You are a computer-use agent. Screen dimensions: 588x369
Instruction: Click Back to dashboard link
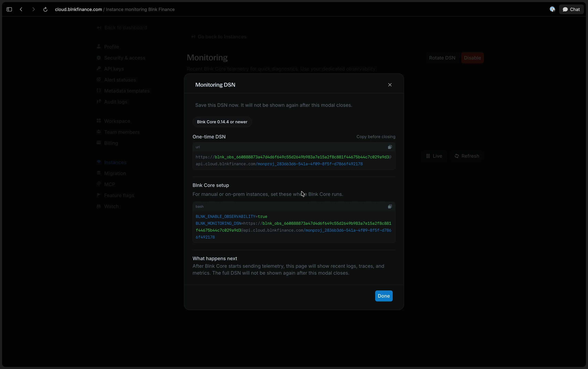click(x=122, y=28)
